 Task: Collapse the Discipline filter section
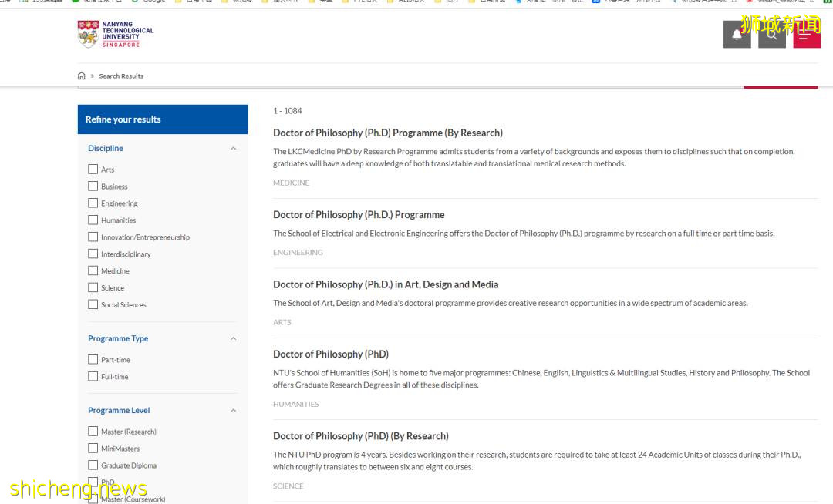click(234, 148)
